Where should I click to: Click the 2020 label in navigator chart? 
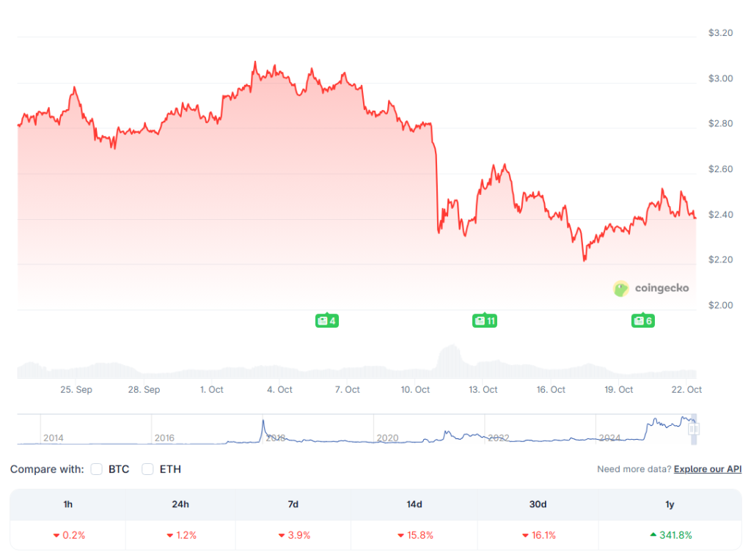tap(387, 438)
